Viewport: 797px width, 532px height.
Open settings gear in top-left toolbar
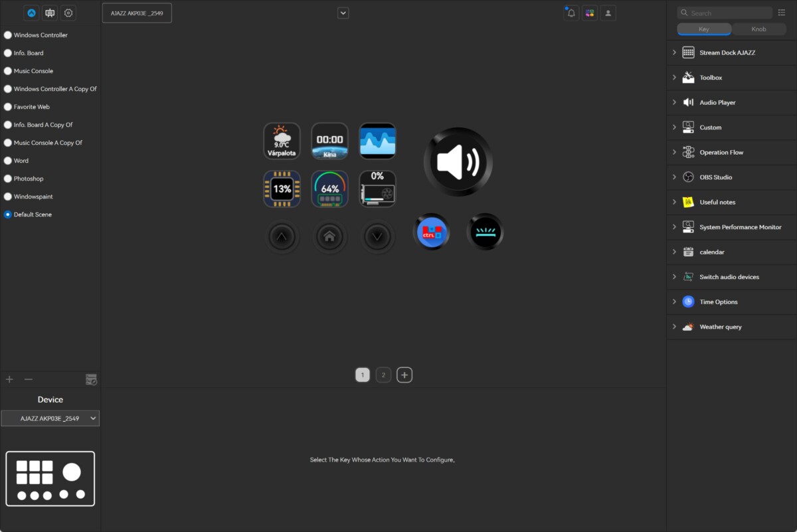coord(68,13)
